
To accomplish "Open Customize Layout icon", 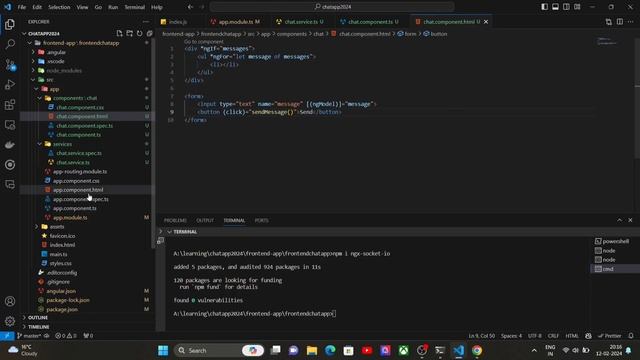I will point(577,7).
